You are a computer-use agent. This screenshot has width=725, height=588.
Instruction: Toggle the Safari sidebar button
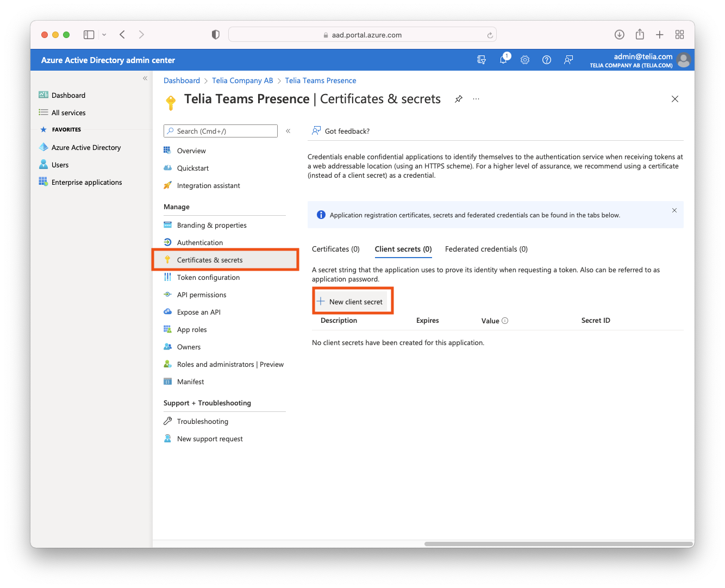click(89, 34)
